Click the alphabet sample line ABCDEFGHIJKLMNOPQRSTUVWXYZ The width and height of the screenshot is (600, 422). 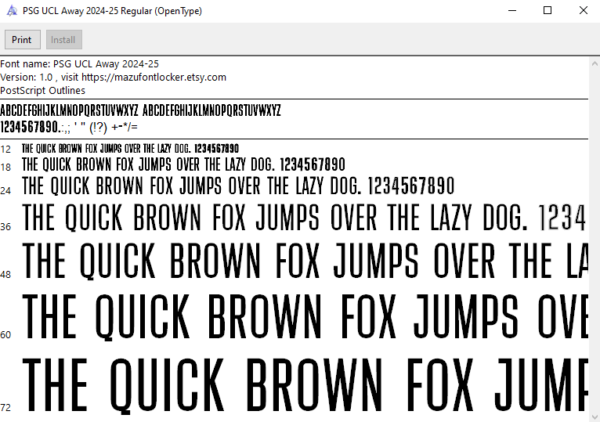(140, 111)
